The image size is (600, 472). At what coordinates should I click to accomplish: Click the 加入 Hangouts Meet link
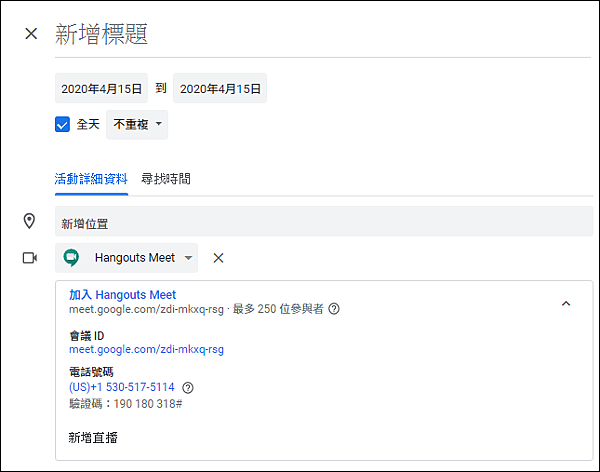coord(122,295)
